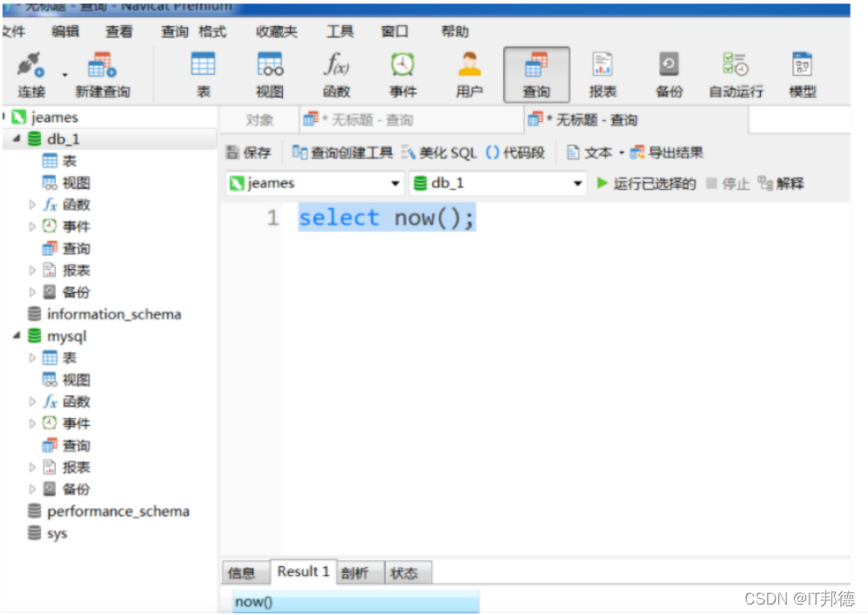Click the Save (保存) button
The image size is (868, 615).
click(248, 152)
